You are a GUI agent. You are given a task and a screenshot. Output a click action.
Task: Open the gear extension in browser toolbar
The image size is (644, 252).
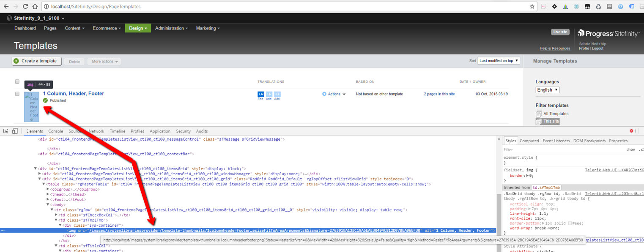pyautogui.click(x=554, y=6)
